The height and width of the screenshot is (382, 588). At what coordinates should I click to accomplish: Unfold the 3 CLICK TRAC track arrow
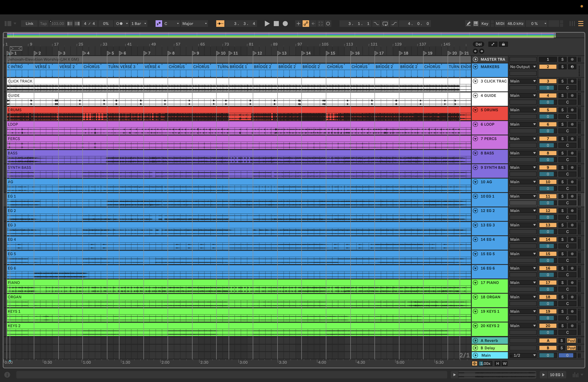tap(475, 81)
